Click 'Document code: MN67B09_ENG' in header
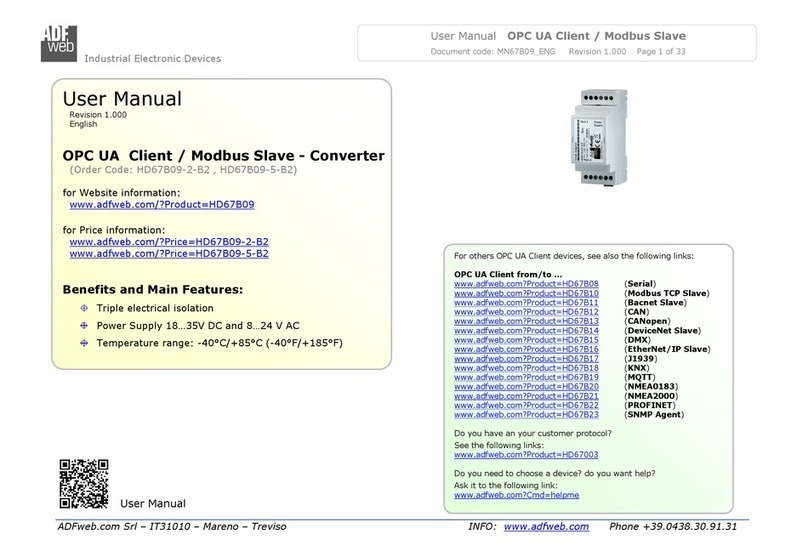Viewport: 808px width, 557px height. tap(493, 52)
